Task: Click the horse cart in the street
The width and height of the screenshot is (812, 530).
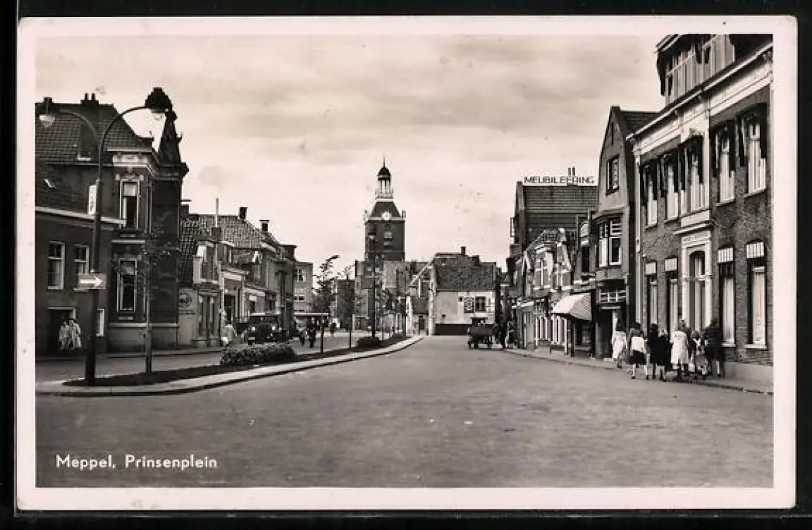Action: (480, 335)
